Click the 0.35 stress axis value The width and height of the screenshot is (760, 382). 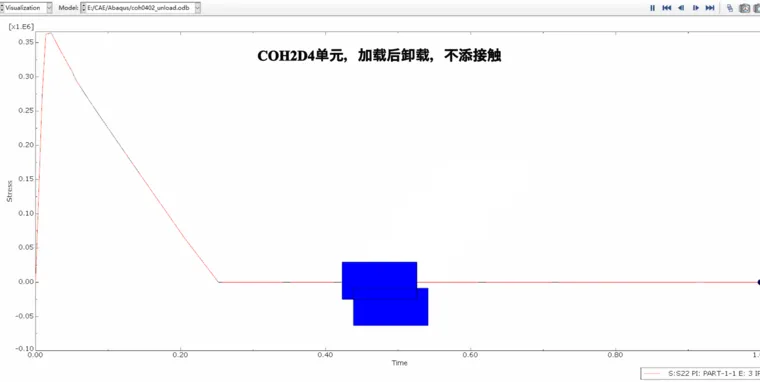(25, 42)
